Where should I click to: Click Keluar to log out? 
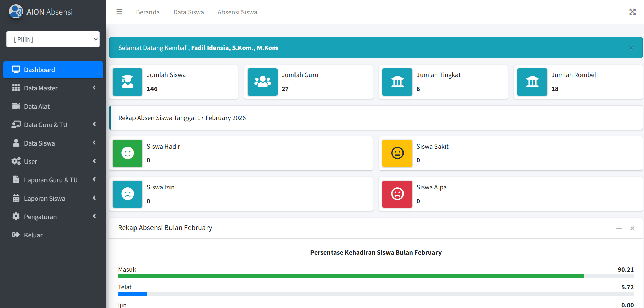click(33, 235)
